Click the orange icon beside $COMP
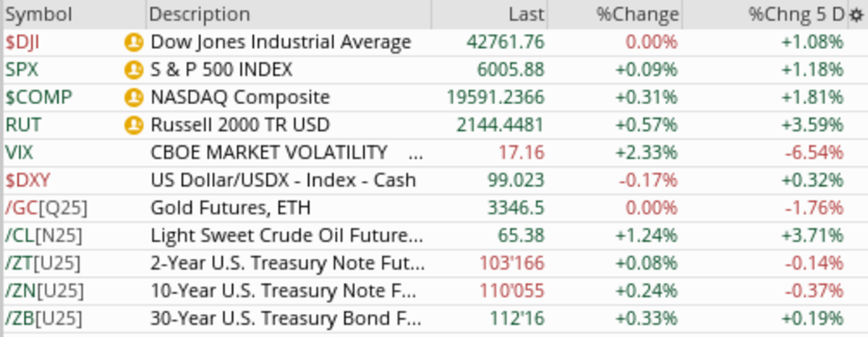Screen dimensions: 868x337 click(x=134, y=98)
